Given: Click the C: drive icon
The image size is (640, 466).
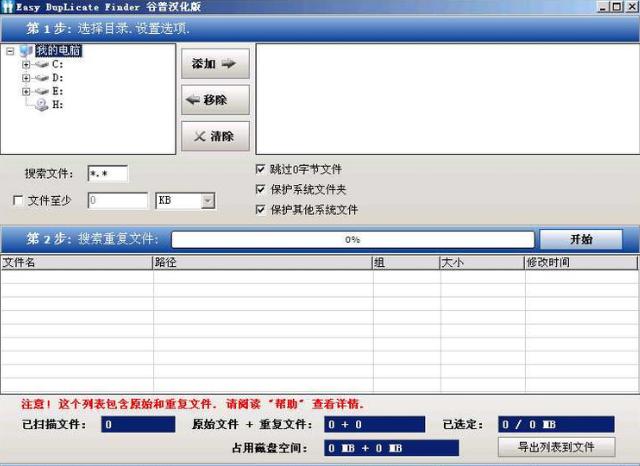Looking at the screenshot, I should (x=42, y=64).
